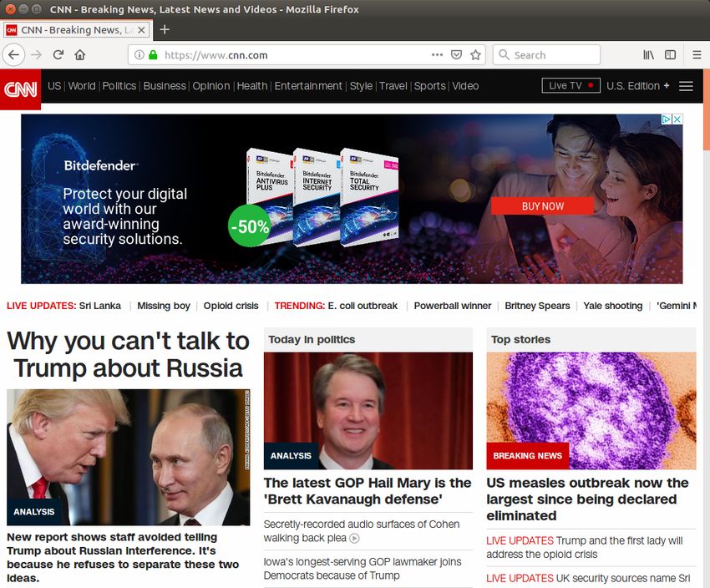Expand U.S. Edition selector

pos(637,86)
